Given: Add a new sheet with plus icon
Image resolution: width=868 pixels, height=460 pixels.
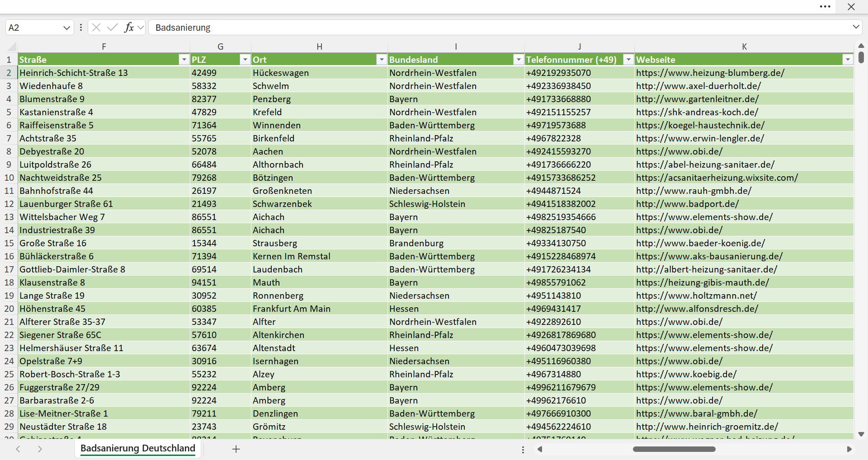Looking at the screenshot, I should click(236, 449).
